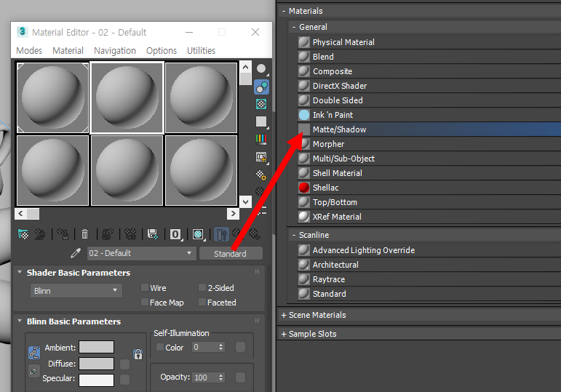The width and height of the screenshot is (561, 392).
Task: Click the Reset Map trash can icon
Action: pyautogui.click(x=85, y=235)
